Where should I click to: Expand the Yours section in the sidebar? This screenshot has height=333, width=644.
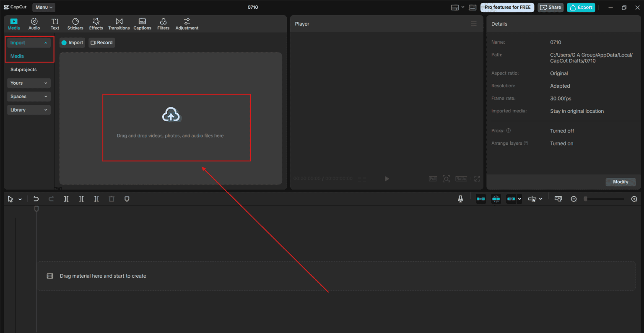pos(29,83)
